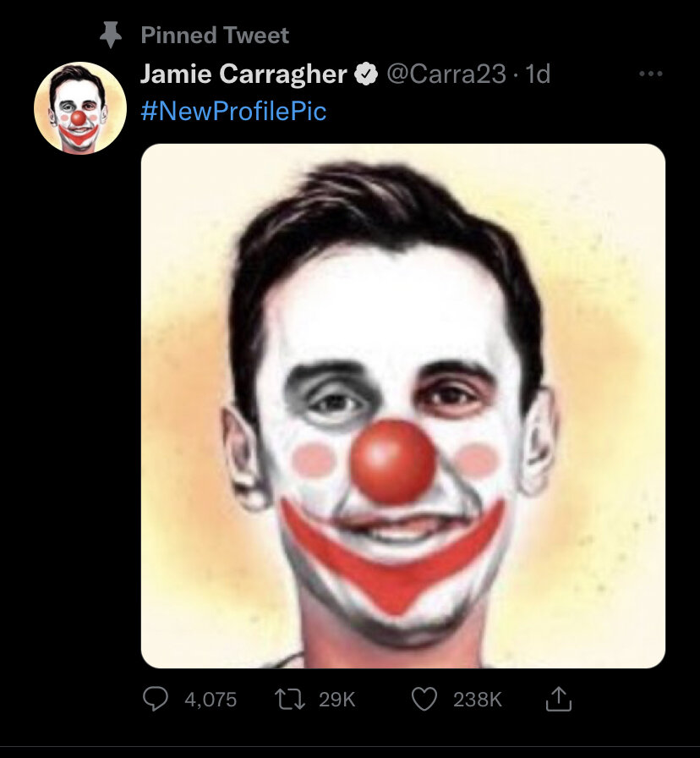700x758 pixels.
Task: Click the 238K likes count
Action: coord(478,700)
